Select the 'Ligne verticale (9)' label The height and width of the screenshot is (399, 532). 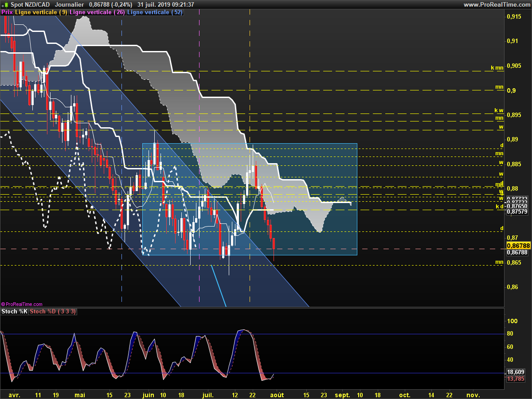tap(41, 12)
